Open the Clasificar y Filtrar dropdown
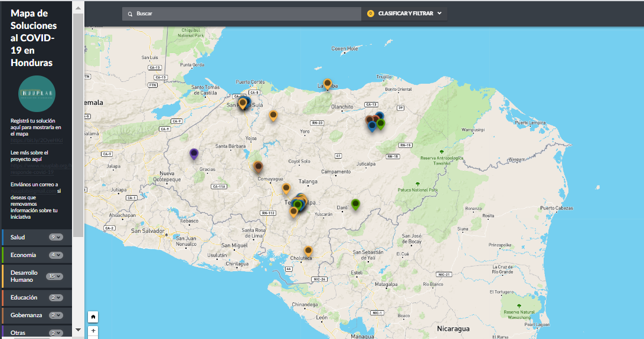 [404, 14]
